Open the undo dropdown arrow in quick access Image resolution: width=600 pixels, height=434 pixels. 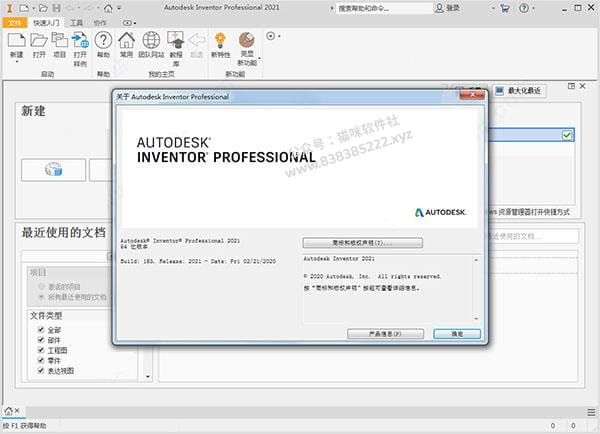pyautogui.click(x=78, y=8)
